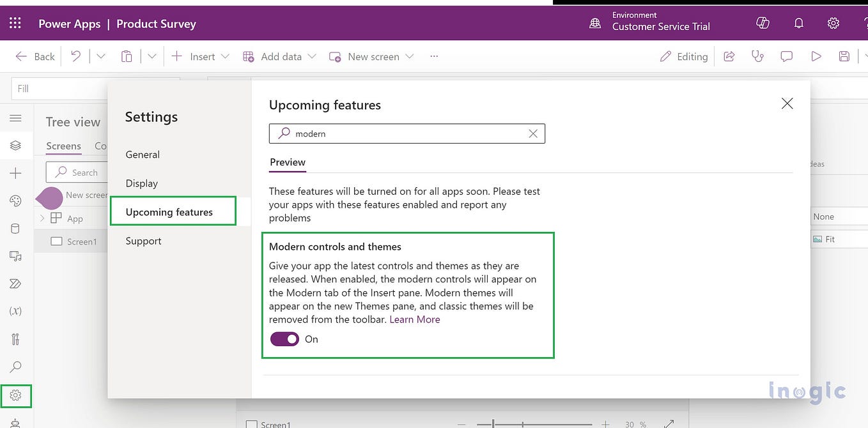The height and width of the screenshot is (428, 868).
Task: Open the Fit image position dropdown
Action: [839, 239]
